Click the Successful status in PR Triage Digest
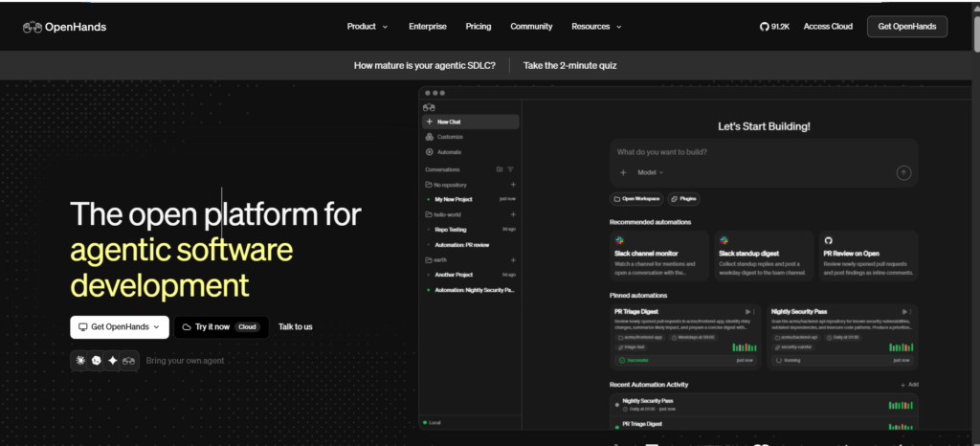Viewport: 980px width, 446px height. (x=634, y=361)
